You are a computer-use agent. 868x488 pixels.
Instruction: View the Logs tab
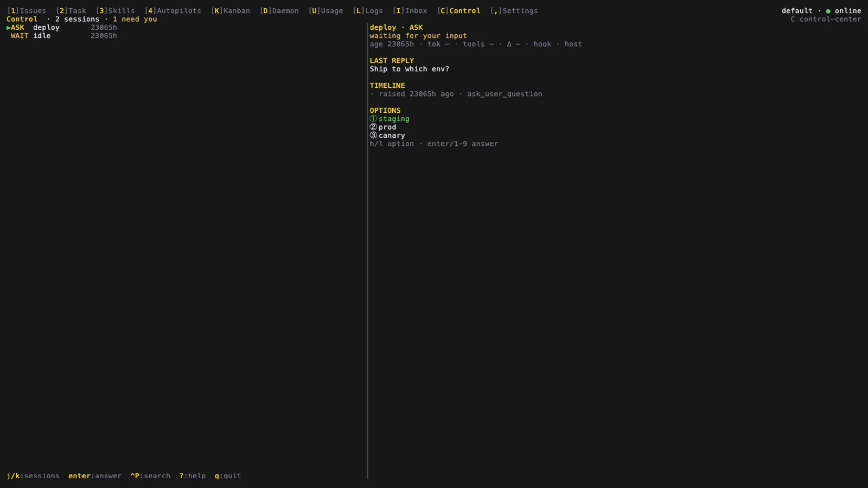[x=368, y=11]
